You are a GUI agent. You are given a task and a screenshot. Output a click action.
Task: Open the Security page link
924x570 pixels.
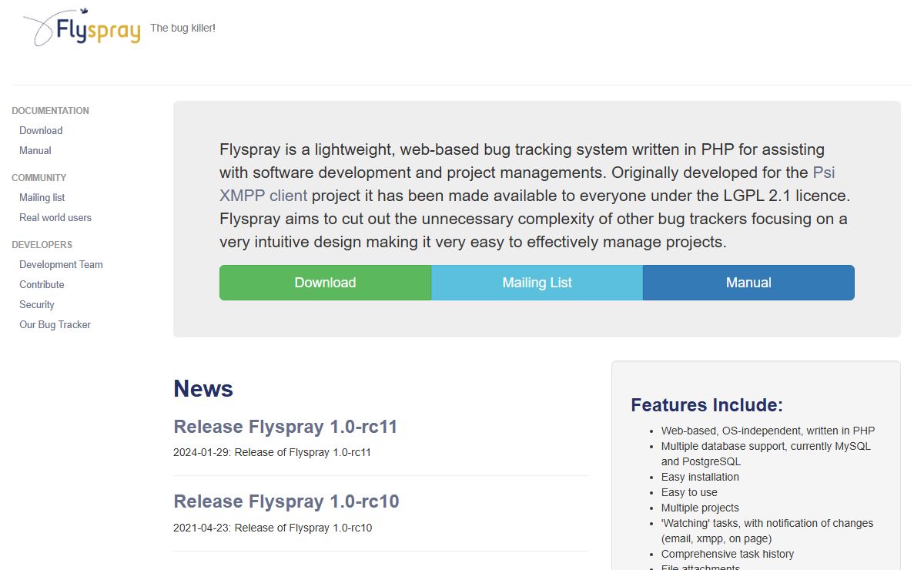point(37,305)
